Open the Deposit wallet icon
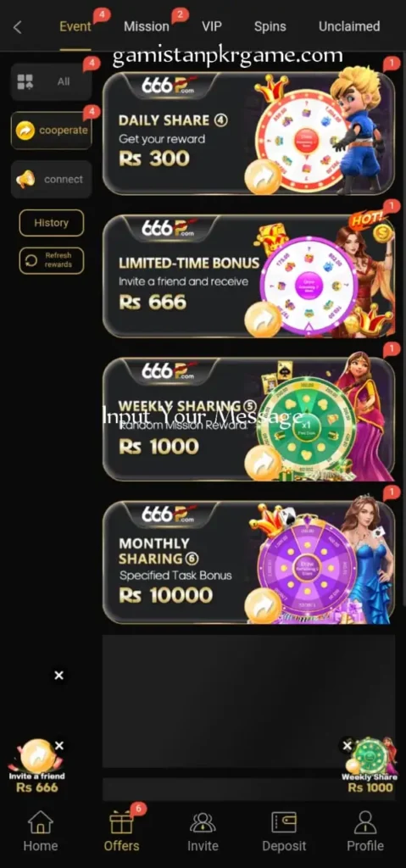This screenshot has width=406, height=868. click(284, 822)
